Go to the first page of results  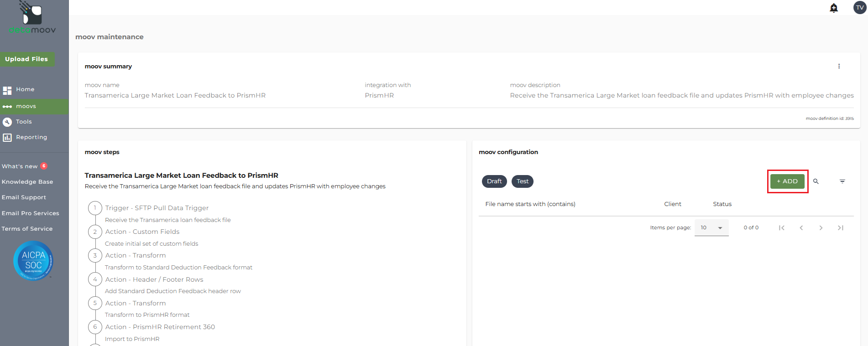(782, 228)
